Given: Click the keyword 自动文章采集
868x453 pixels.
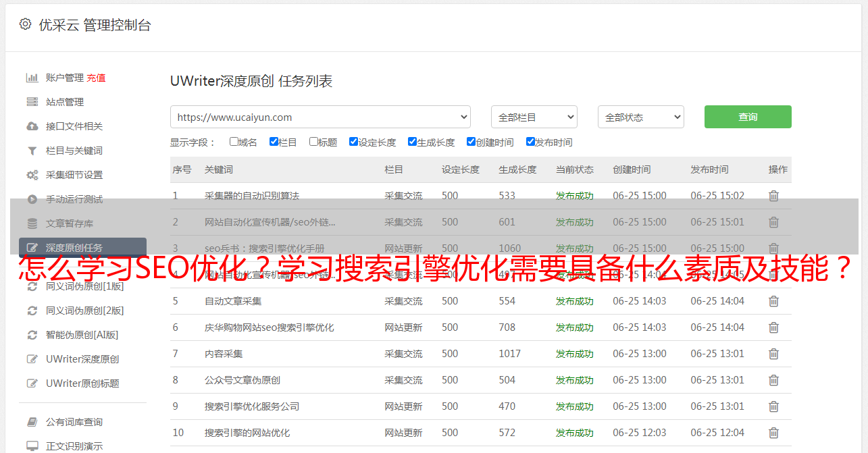Looking at the screenshot, I should [233, 301].
